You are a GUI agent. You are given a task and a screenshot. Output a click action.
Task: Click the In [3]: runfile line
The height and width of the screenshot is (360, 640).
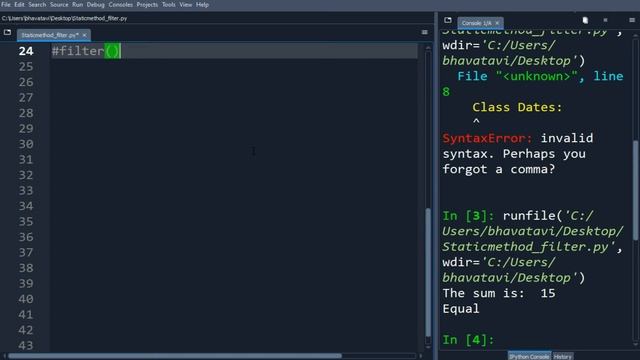[518, 216]
